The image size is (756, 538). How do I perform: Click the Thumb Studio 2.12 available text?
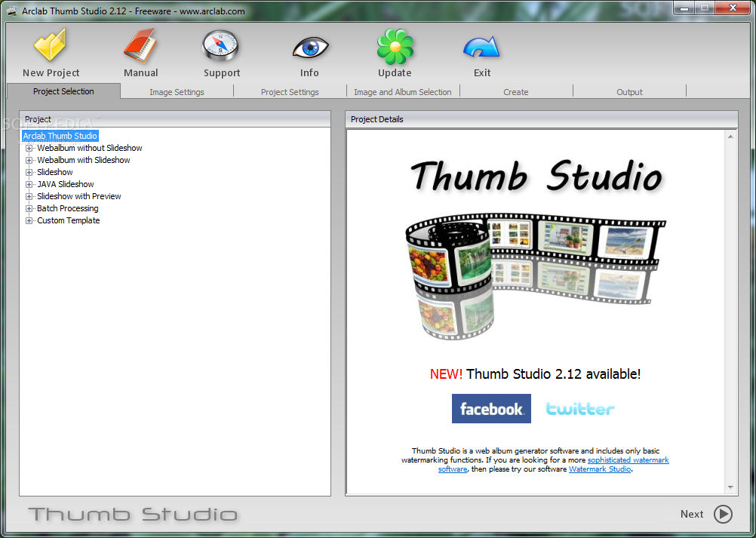tap(535, 374)
